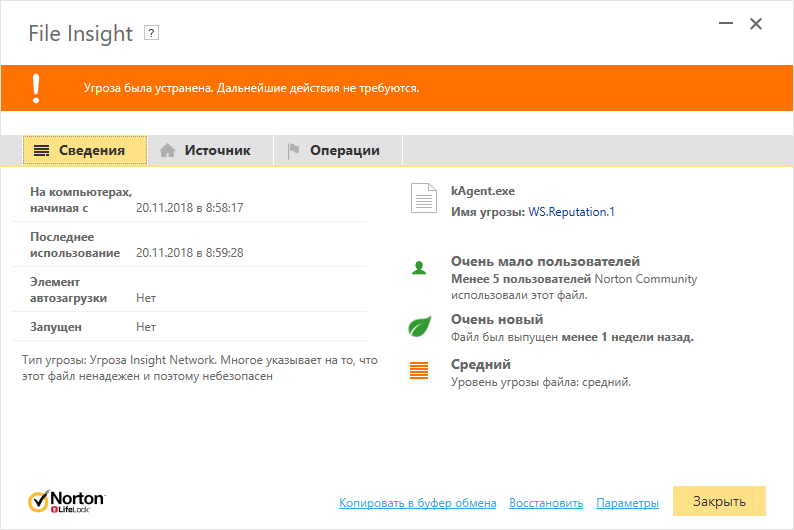Click the Средний threat level heading
The height and width of the screenshot is (530, 794).
coord(481,364)
